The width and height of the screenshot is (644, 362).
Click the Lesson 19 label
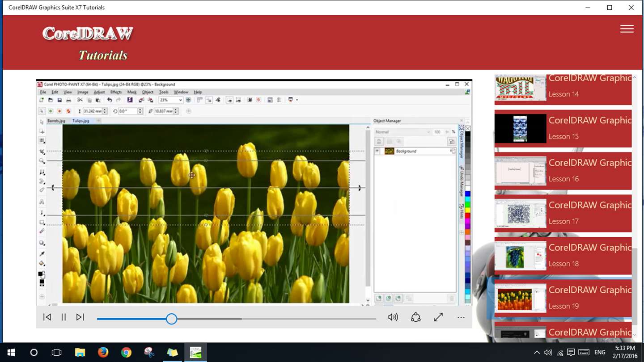pyautogui.click(x=563, y=306)
